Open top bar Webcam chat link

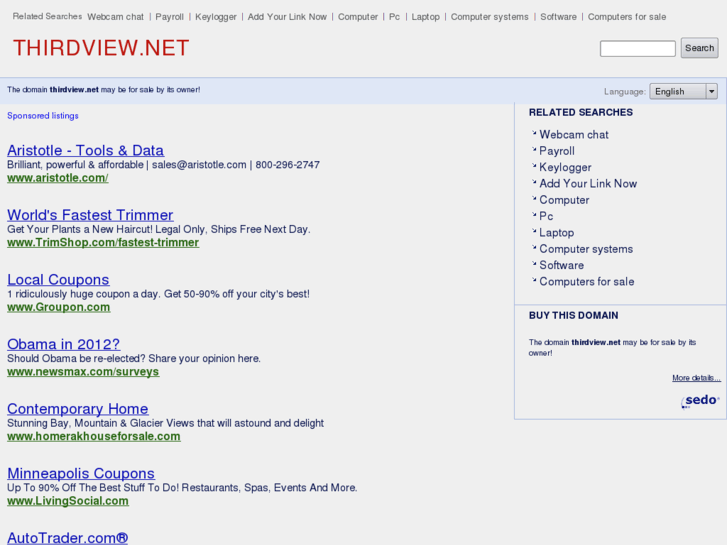click(115, 17)
